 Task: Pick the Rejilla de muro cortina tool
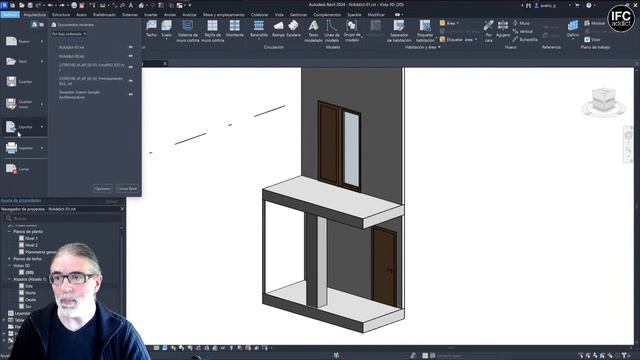(x=213, y=31)
